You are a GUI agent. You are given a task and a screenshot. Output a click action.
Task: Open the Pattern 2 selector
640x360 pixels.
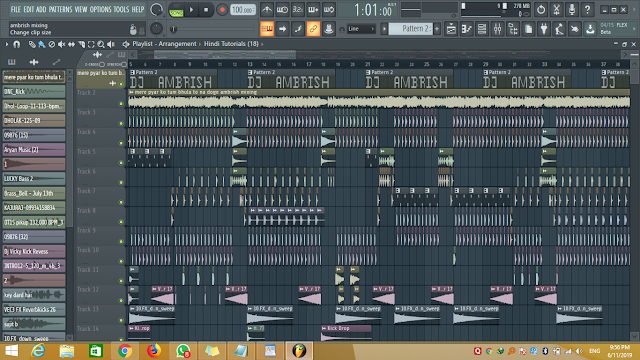411,29
